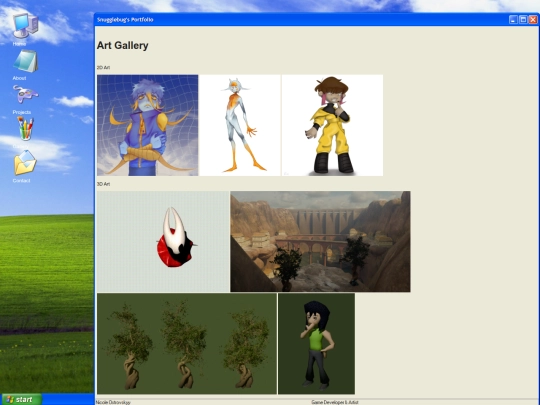The height and width of the screenshot is (405, 540).
Task: Click the Game Developer & Artist footer text
Action: (335, 402)
